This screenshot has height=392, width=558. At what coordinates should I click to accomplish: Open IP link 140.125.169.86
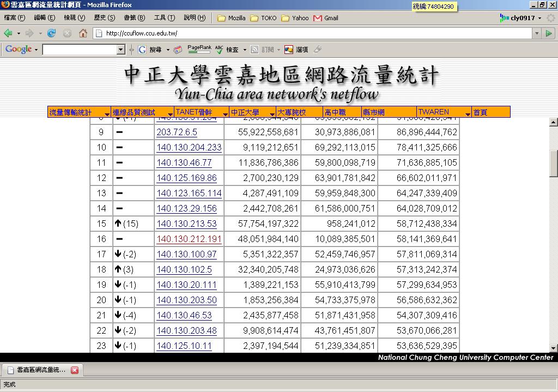click(186, 178)
